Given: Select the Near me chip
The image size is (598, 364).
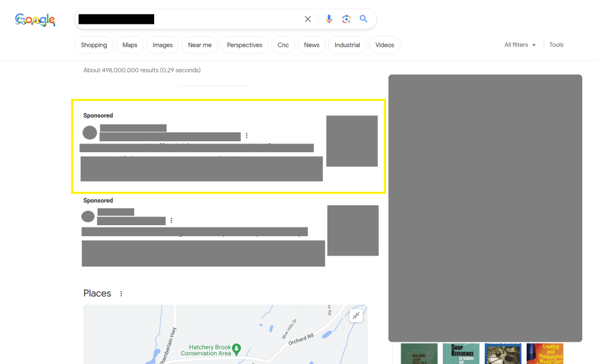Looking at the screenshot, I should 200,45.
